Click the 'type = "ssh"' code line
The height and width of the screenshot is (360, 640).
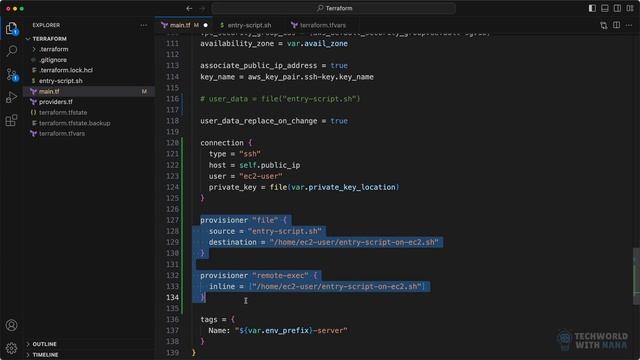[235, 154]
